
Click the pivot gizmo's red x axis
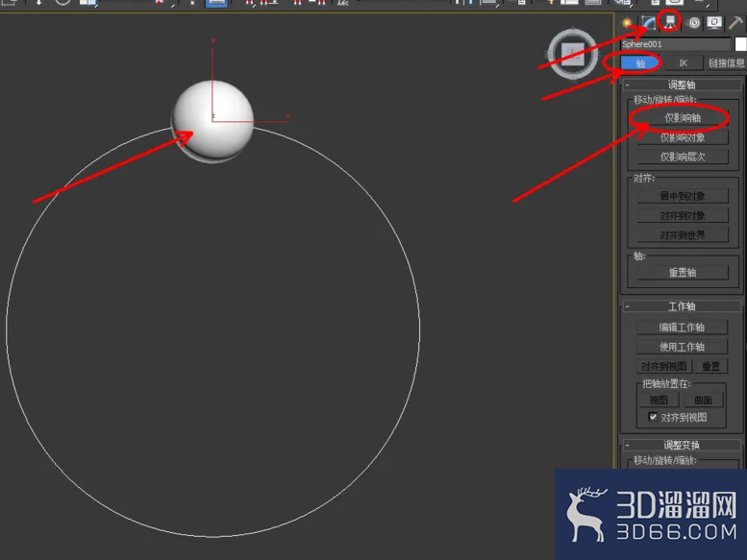253,121
